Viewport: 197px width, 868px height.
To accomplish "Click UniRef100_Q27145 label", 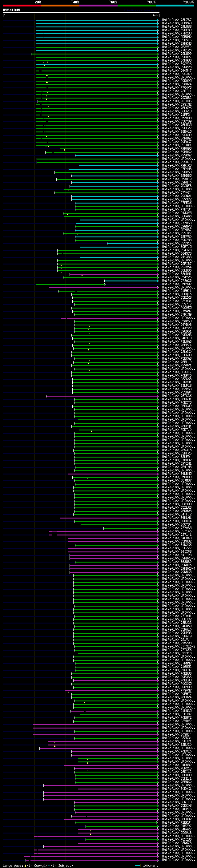I will tap(176, 531).
